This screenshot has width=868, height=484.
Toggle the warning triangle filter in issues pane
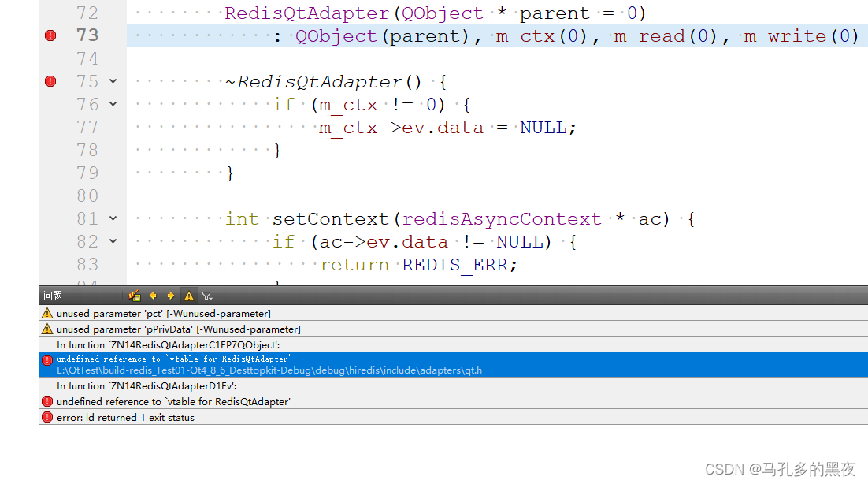[188, 295]
